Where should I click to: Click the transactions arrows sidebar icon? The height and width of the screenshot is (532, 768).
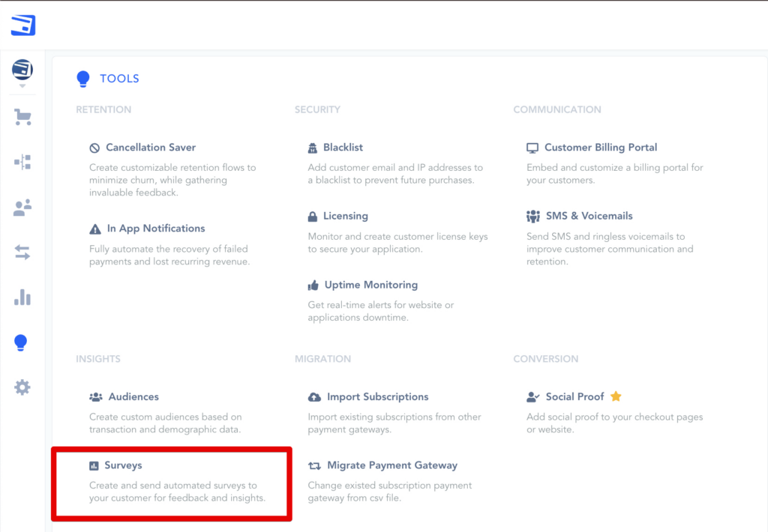coord(22,253)
